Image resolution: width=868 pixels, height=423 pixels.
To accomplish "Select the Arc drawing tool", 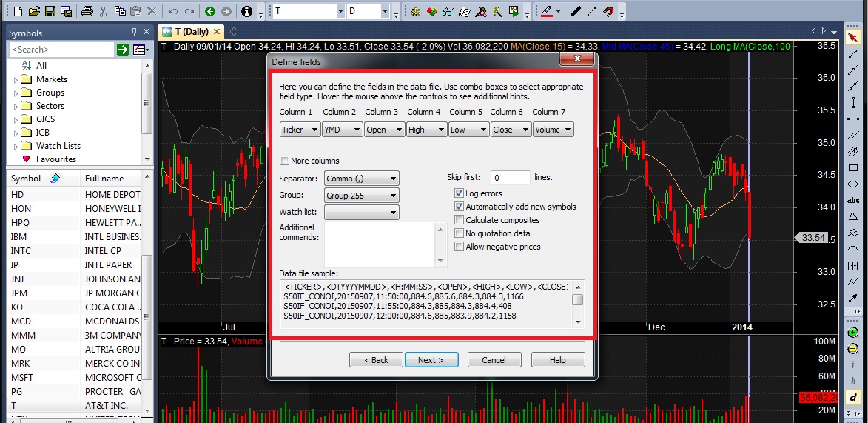I will [x=853, y=249].
